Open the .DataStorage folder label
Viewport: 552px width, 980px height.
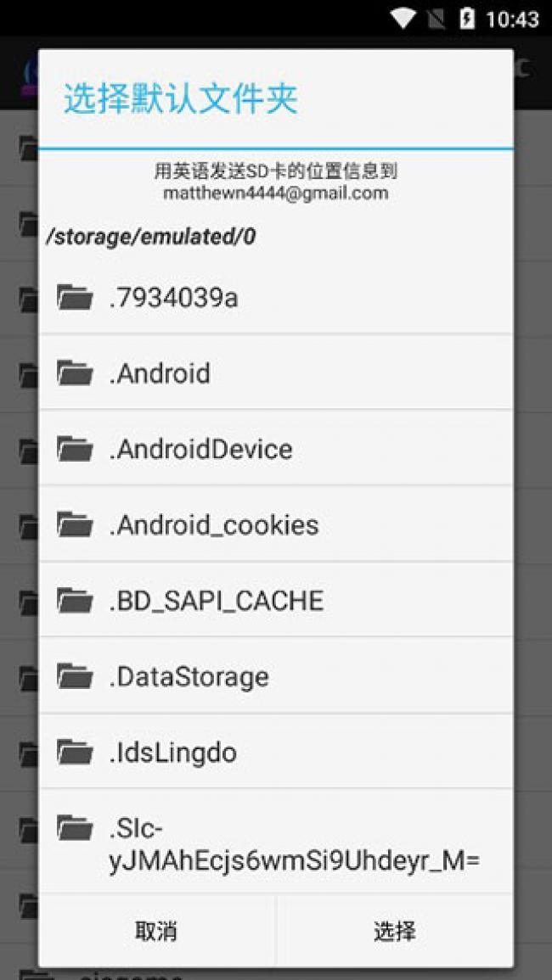[189, 677]
